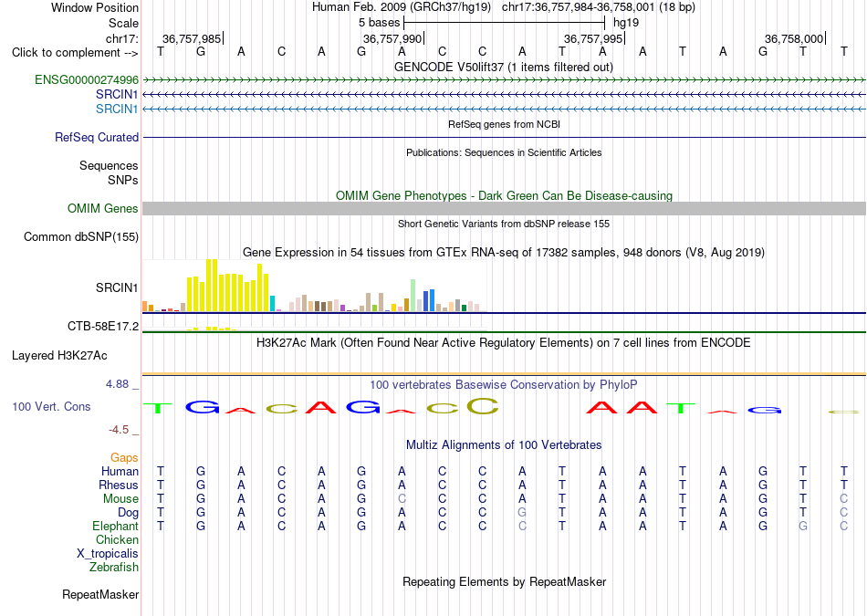This screenshot has width=867, height=616.
Task: Click Repeating Elements by RepeatMasker title
Action: coord(504,581)
